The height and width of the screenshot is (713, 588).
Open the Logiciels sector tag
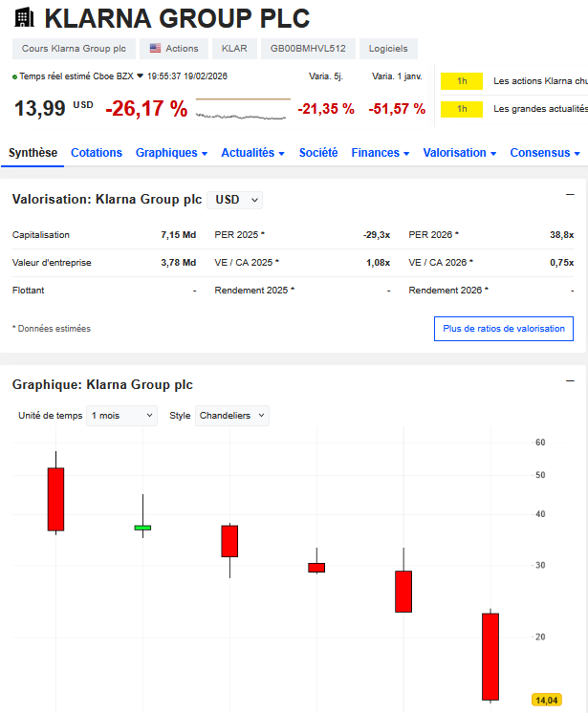[388, 49]
